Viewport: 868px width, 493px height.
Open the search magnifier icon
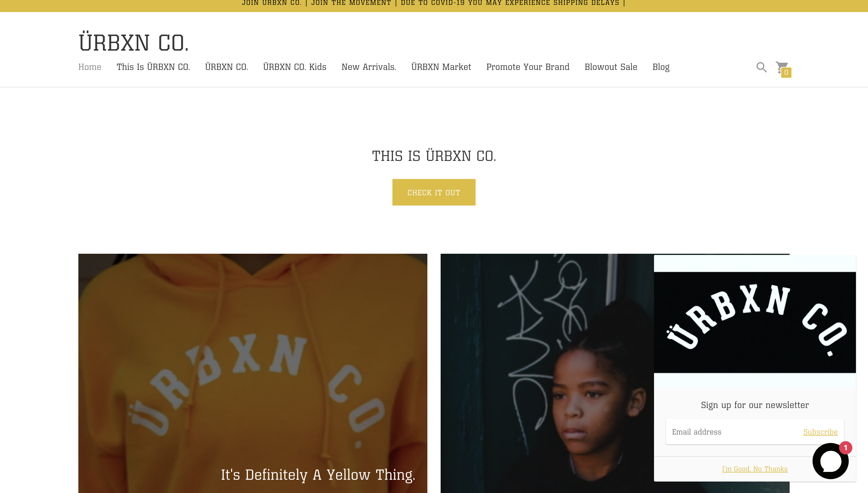pyautogui.click(x=761, y=67)
